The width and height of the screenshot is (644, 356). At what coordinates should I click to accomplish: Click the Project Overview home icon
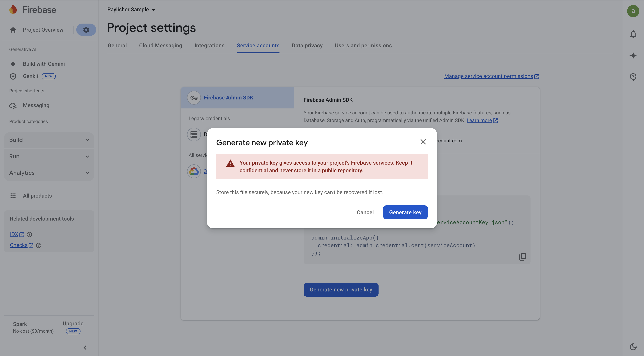(13, 30)
